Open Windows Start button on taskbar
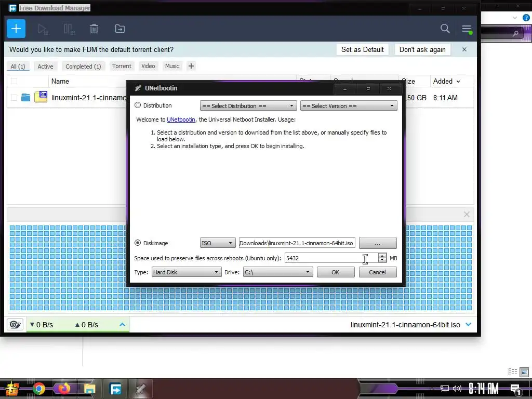Image resolution: width=532 pixels, height=399 pixels. pos(11,389)
